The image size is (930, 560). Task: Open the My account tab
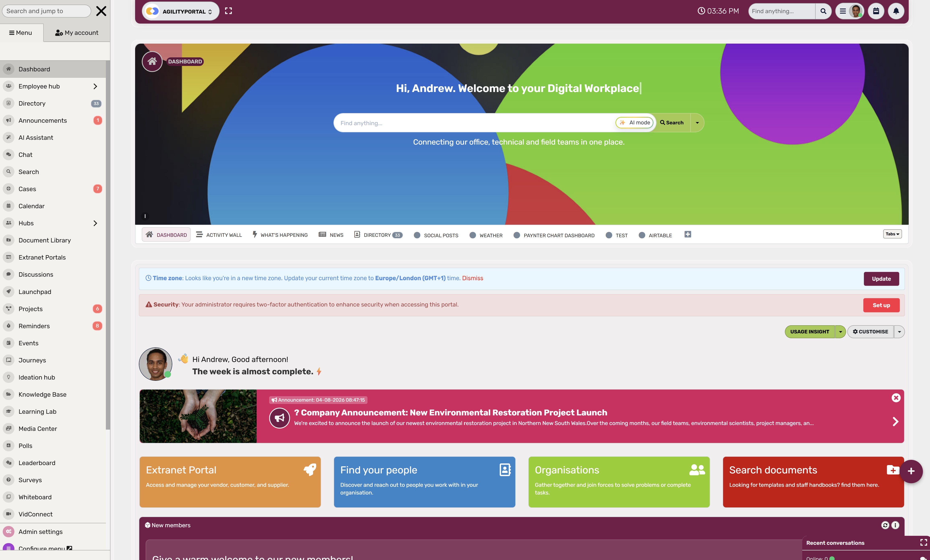77,33
